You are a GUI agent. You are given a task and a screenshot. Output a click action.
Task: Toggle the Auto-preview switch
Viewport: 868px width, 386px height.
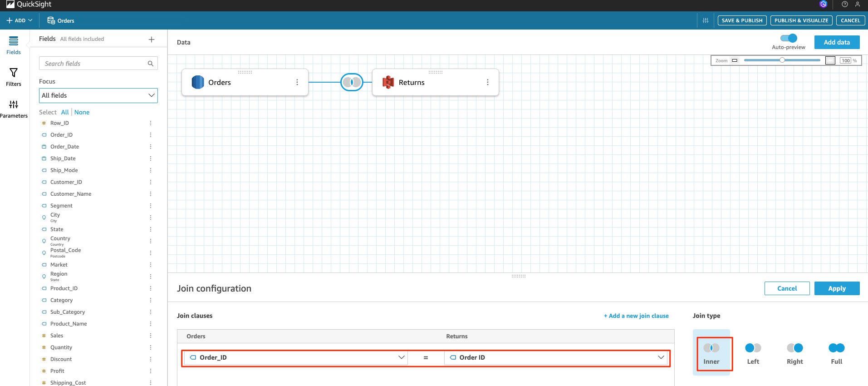pos(789,38)
